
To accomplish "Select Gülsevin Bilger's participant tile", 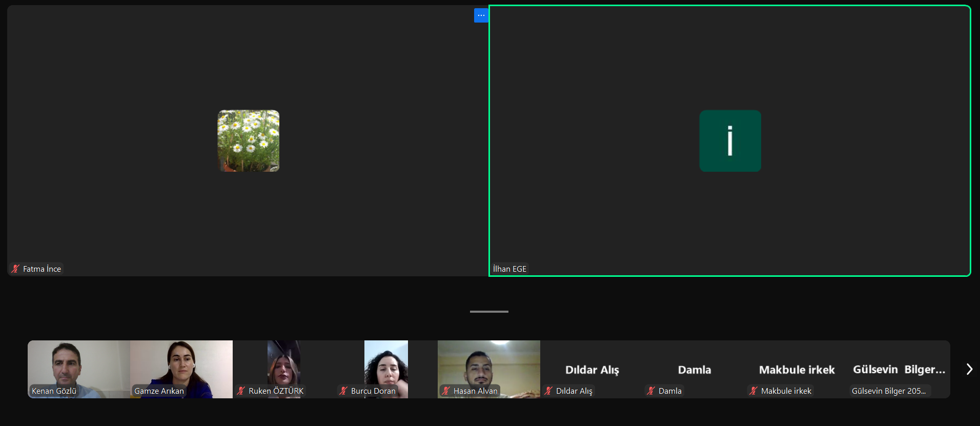I will click(899, 369).
